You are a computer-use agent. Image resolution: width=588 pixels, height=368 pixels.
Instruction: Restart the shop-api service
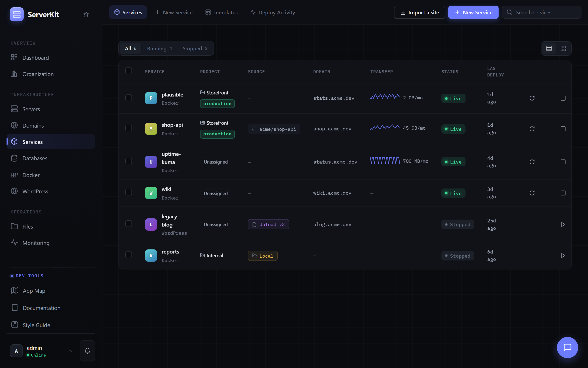(x=532, y=129)
